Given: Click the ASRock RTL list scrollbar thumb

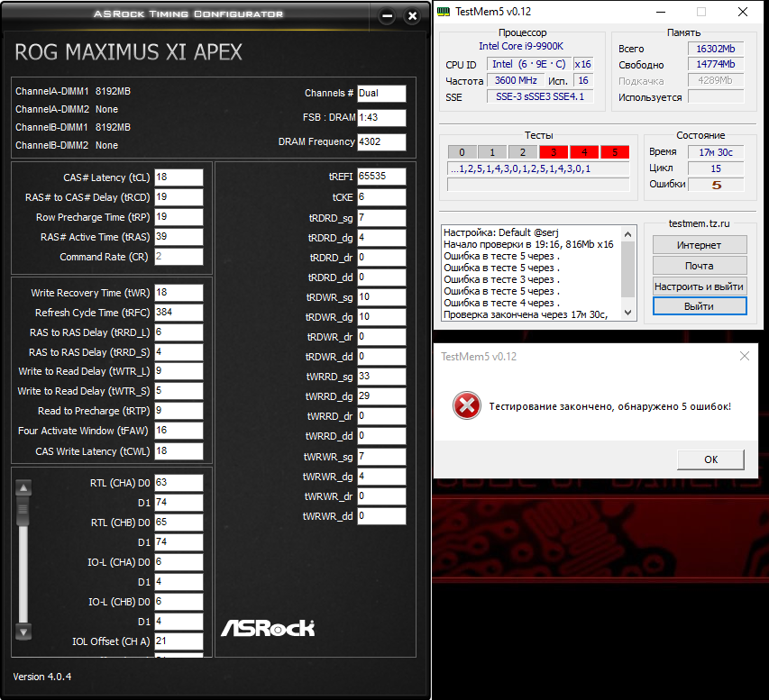Looking at the screenshot, I should (x=23, y=510).
